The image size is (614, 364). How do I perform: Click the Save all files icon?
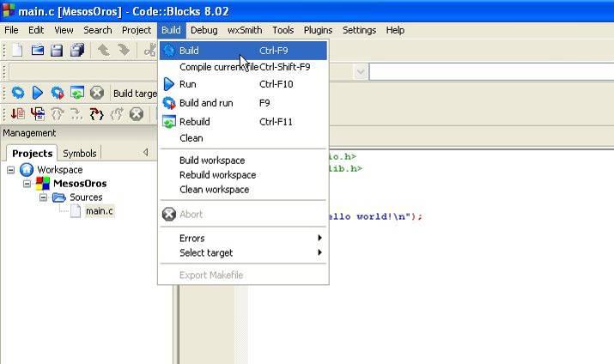77,50
